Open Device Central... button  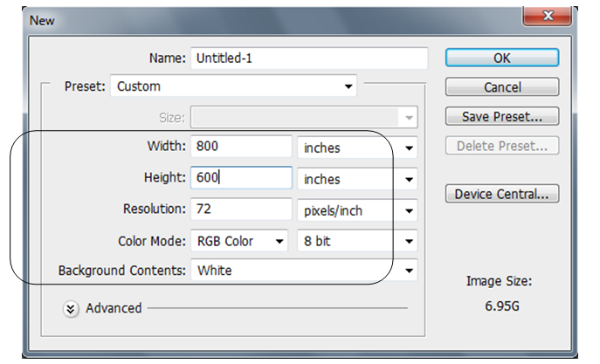pos(501,194)
